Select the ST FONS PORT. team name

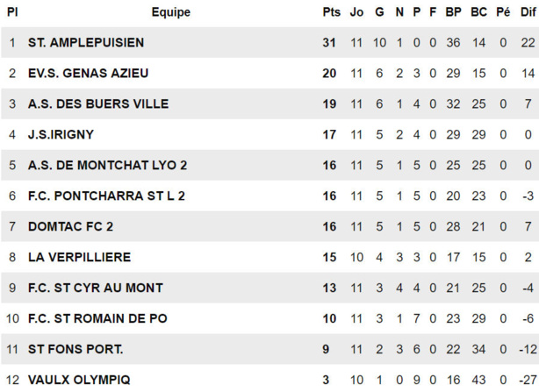click(x=75, y=349)
